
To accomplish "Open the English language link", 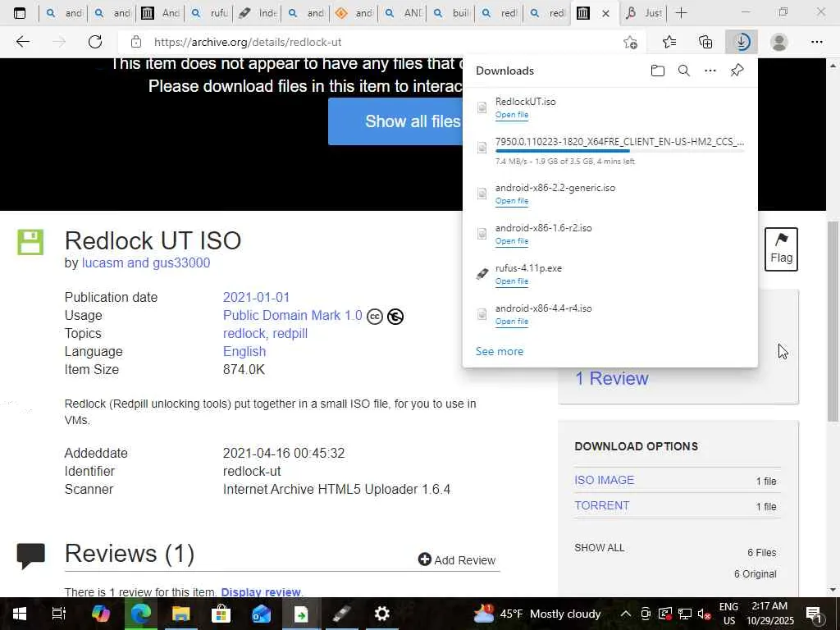I will click(x=244, y=351).
